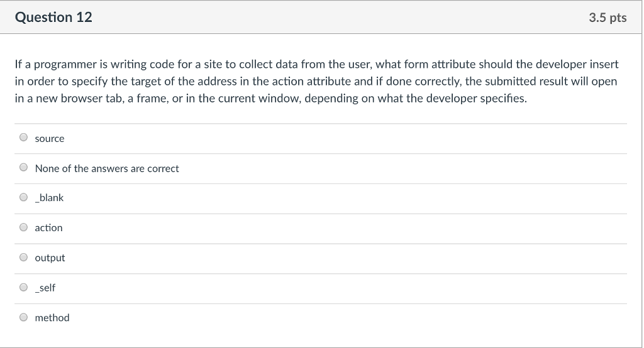Choose the '_blank' radio button
The width and height of the screenshot is (644, 348).
click(x=24, y=197)
